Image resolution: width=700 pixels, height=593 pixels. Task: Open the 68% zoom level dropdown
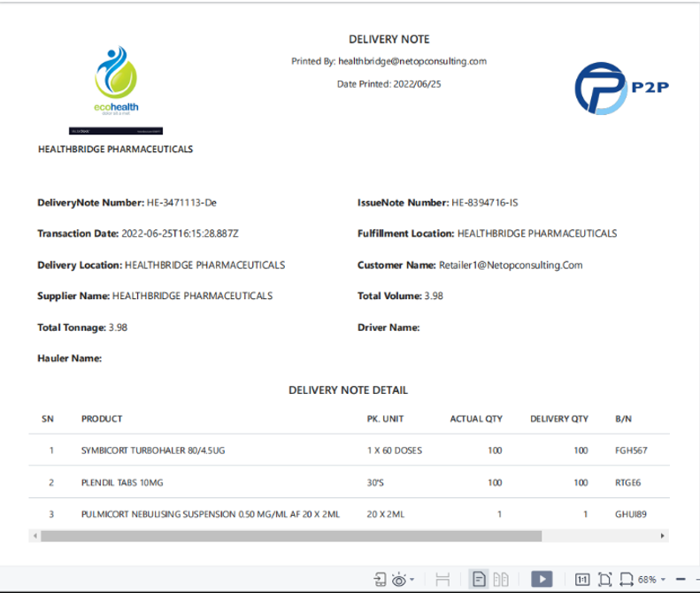pos(651,580)
